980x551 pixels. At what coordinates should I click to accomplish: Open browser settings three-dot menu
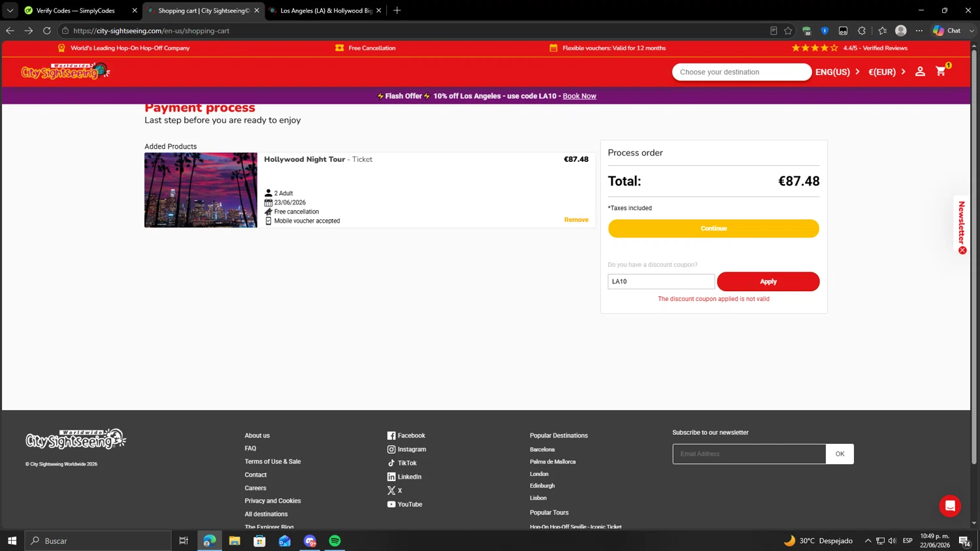coord(919,31)
